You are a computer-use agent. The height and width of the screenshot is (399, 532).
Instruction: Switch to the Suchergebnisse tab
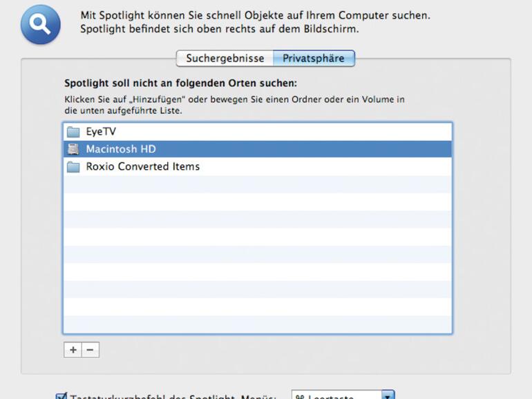pos(225,58)
